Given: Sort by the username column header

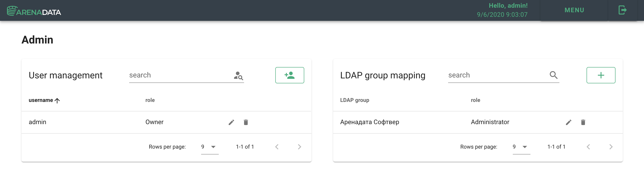Looking at the screenshot, I should point(44,100).
